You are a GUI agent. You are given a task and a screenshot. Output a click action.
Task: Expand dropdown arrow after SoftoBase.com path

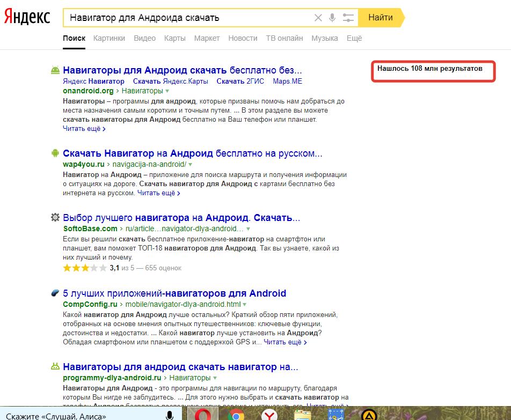coord(249,229)
